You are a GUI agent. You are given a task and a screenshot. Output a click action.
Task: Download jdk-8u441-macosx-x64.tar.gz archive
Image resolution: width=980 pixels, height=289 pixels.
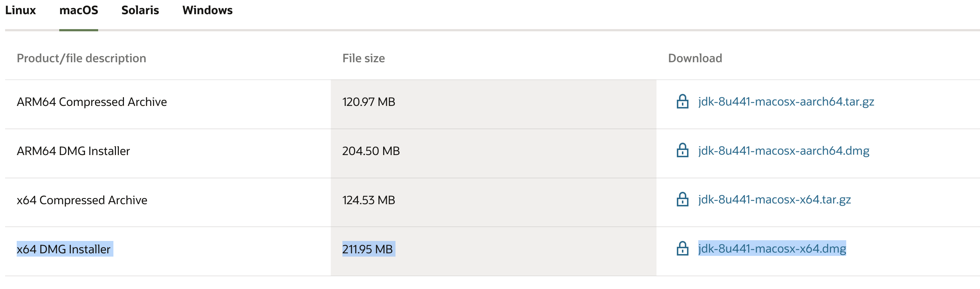pos(774,199)
